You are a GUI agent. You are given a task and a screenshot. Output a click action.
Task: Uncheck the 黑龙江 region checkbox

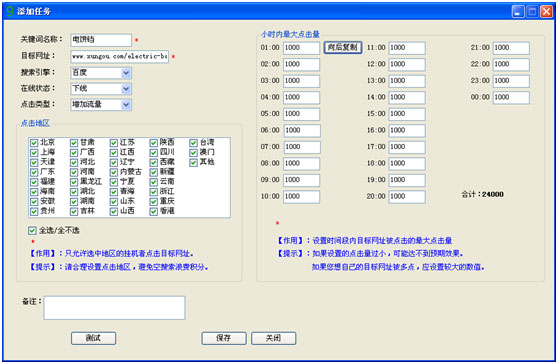click(74, 182)
